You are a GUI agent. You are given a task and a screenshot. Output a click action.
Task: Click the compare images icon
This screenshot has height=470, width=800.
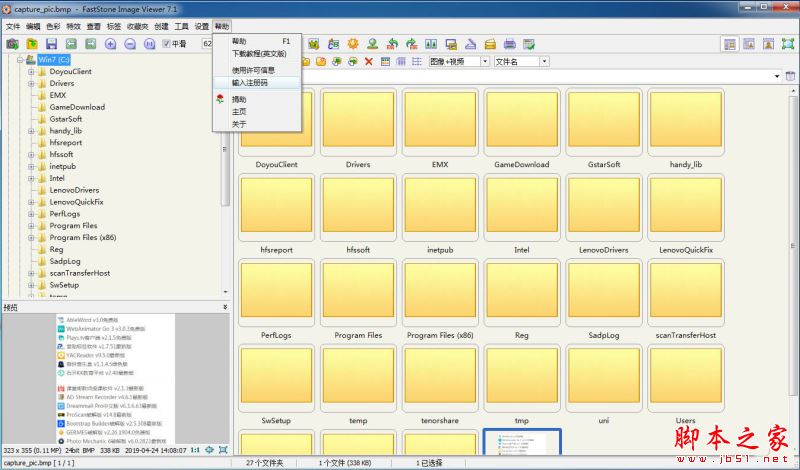(431, 44)
